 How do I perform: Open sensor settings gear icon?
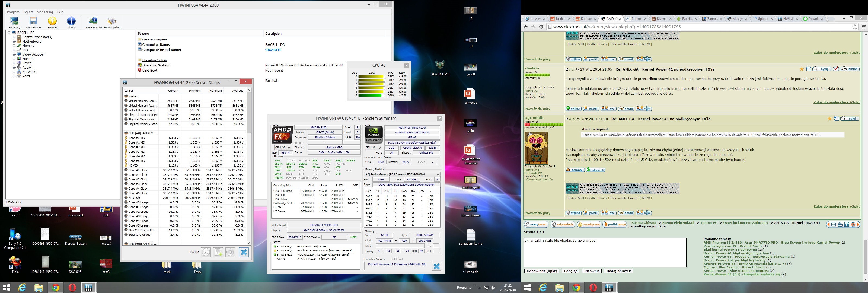(x=230, y=252)
